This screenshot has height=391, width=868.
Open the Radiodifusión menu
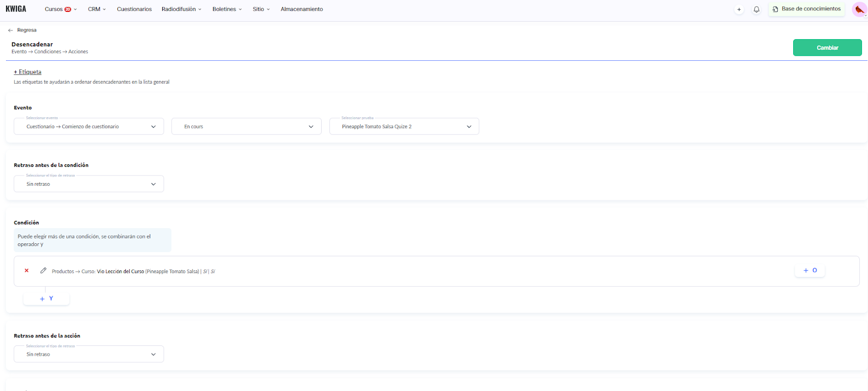181,9
